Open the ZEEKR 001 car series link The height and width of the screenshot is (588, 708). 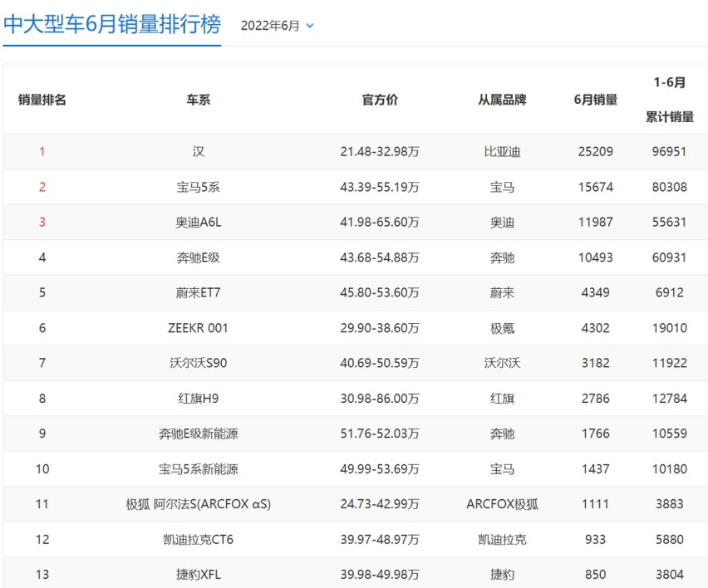199,327
